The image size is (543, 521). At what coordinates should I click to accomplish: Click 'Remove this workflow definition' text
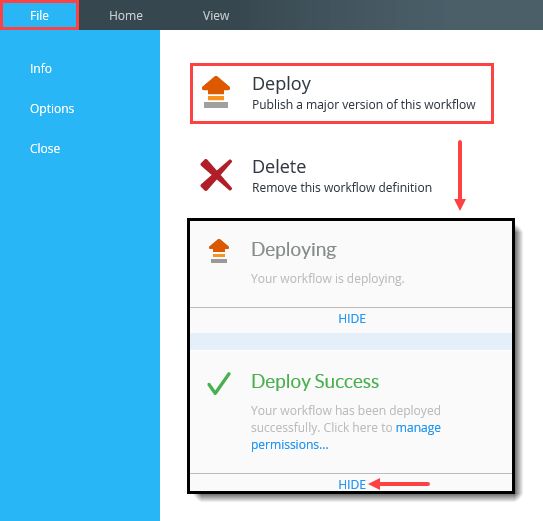click(x=342, y=187)
